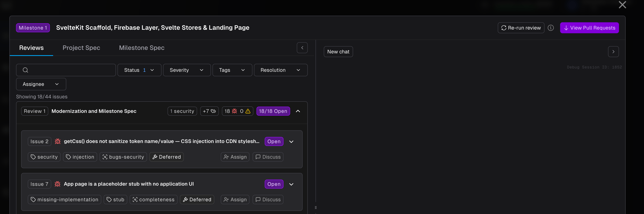Click the SvelteKit Scaffold milestone title
Image resolution: width=644 pixels, height=214 pixels.
tap(152, 28)
